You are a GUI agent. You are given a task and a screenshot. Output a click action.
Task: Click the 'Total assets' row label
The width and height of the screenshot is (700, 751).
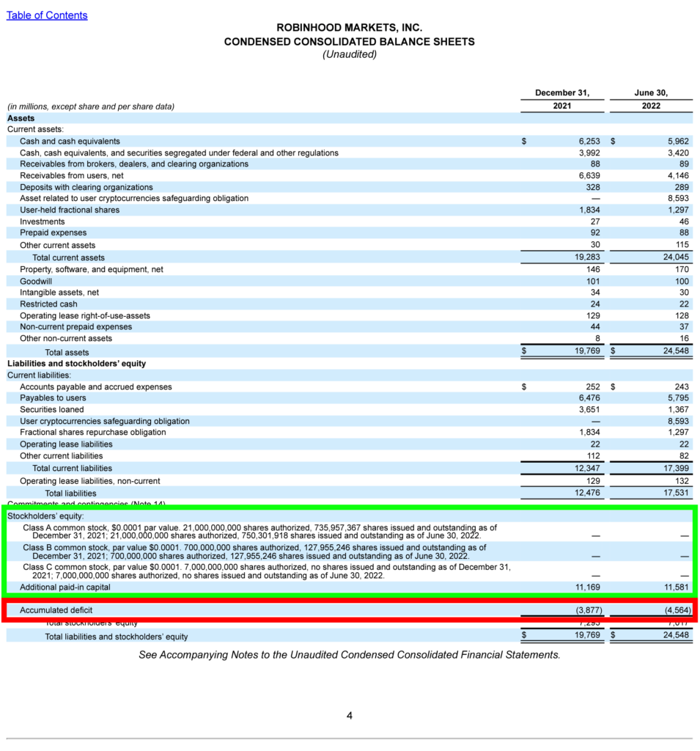click(67, 353)
